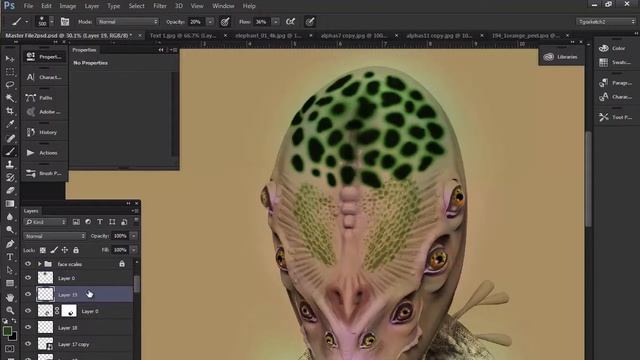Hide the face scales group

28,264
